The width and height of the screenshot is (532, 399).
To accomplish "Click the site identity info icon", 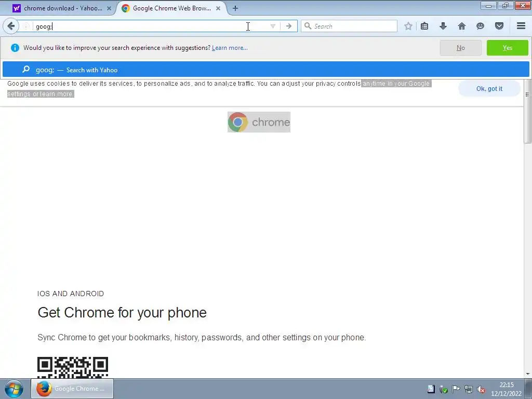I will (26, 26).
